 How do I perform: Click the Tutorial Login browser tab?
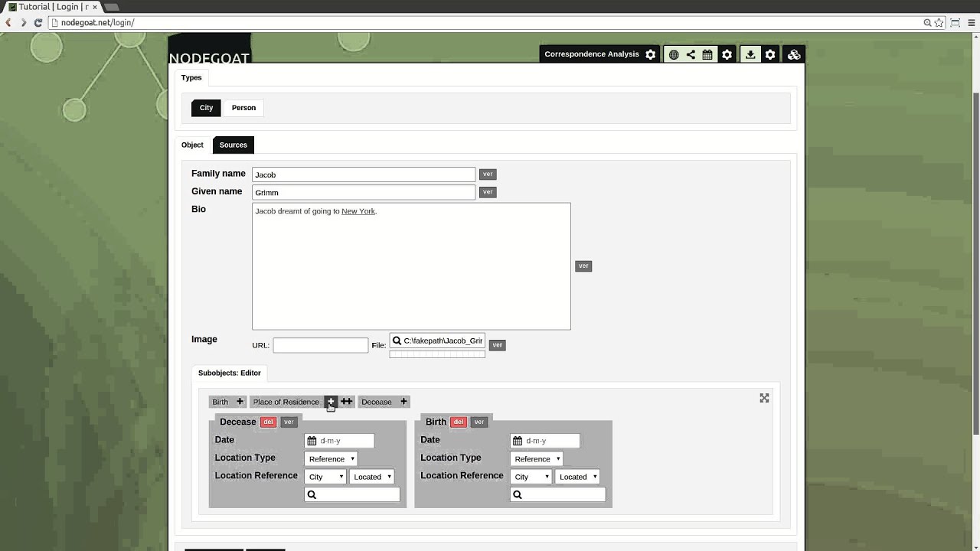tap(53, 7)
